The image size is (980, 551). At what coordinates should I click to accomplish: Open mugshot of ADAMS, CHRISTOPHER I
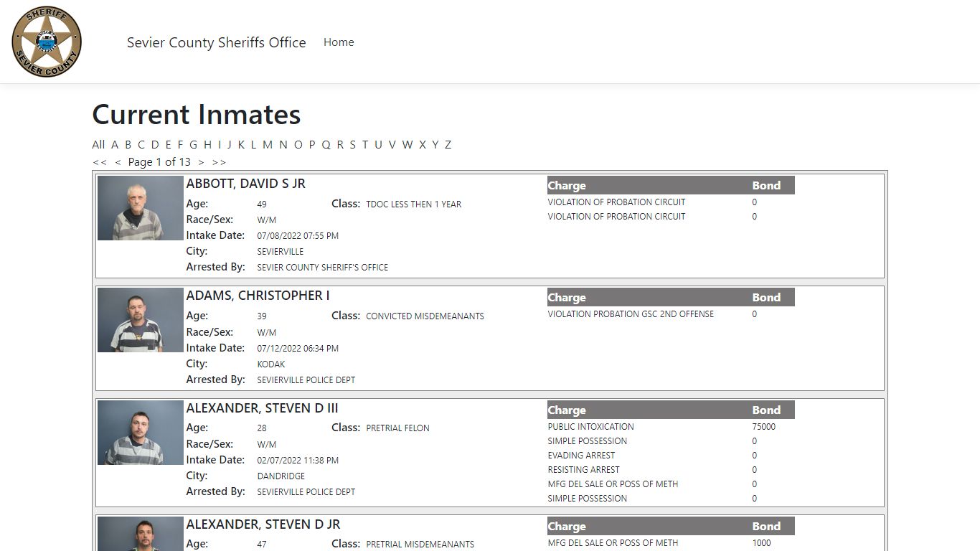[x=141, y=320]
